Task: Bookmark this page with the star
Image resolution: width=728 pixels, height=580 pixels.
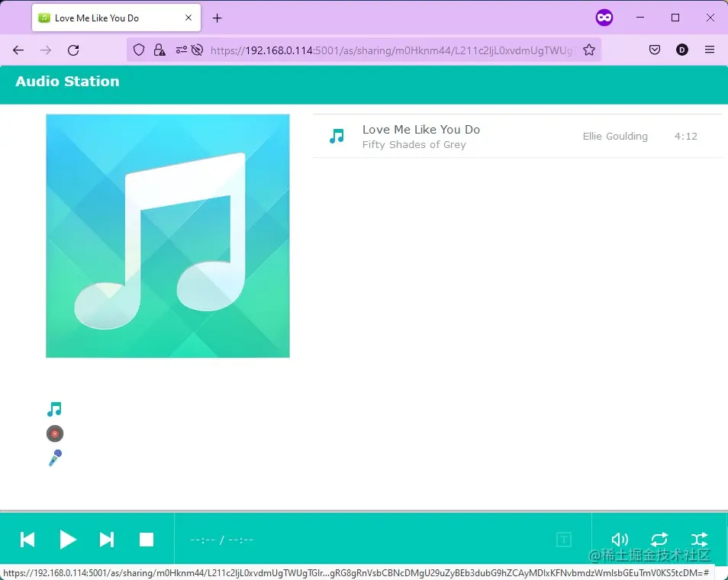Action: (589, 50)
